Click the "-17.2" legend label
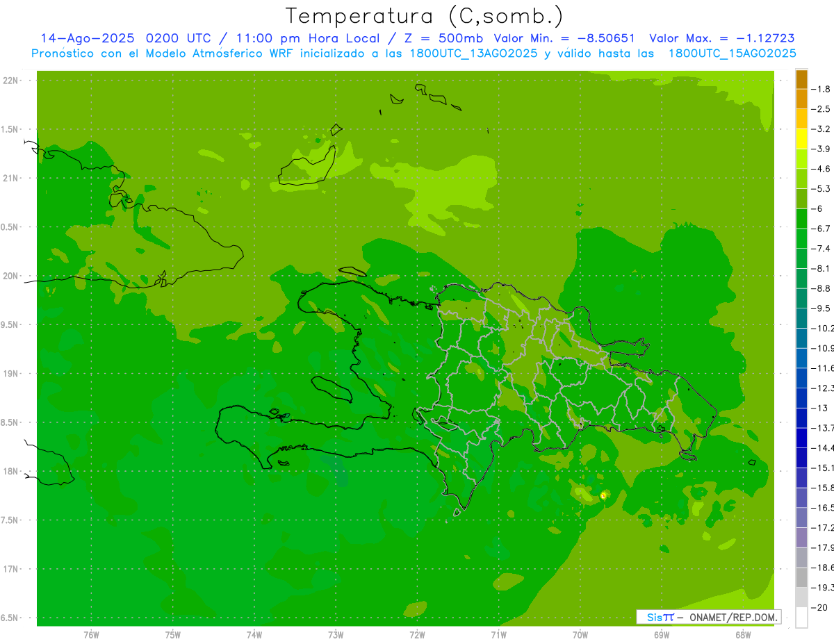This screenshot has width=834, height=644. (x=824, y=528)
